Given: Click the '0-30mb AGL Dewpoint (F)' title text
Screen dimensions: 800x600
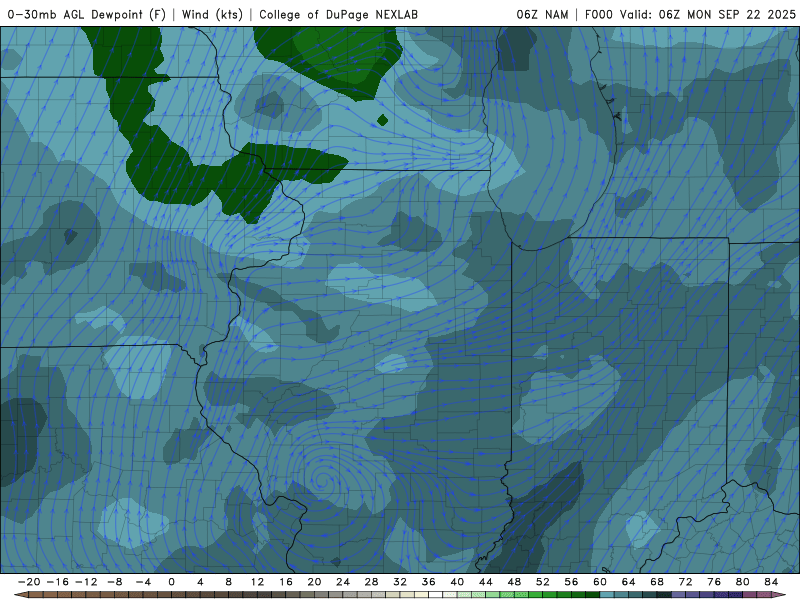Looking at the screenshot, I should coord(86,14).
